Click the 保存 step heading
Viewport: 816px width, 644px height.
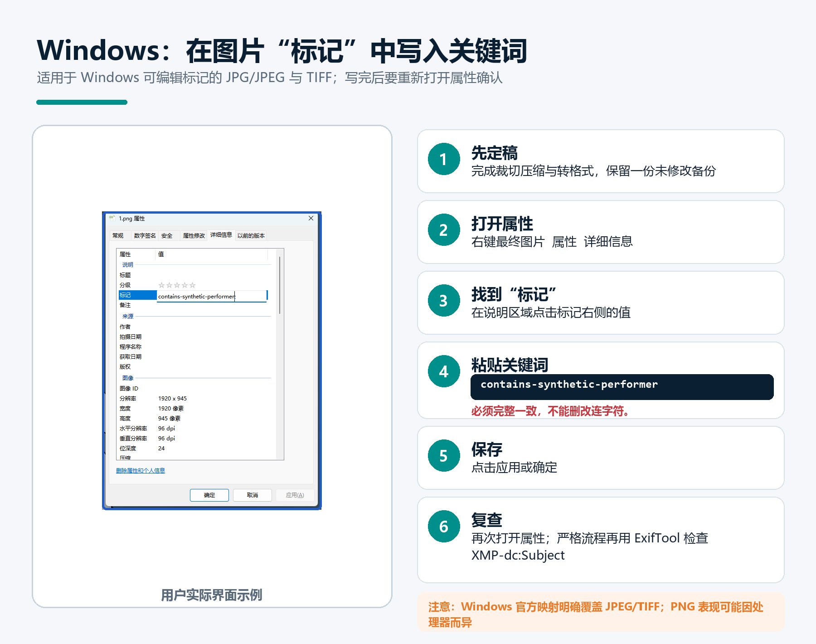pyautogui.click(x=487, y=450)
